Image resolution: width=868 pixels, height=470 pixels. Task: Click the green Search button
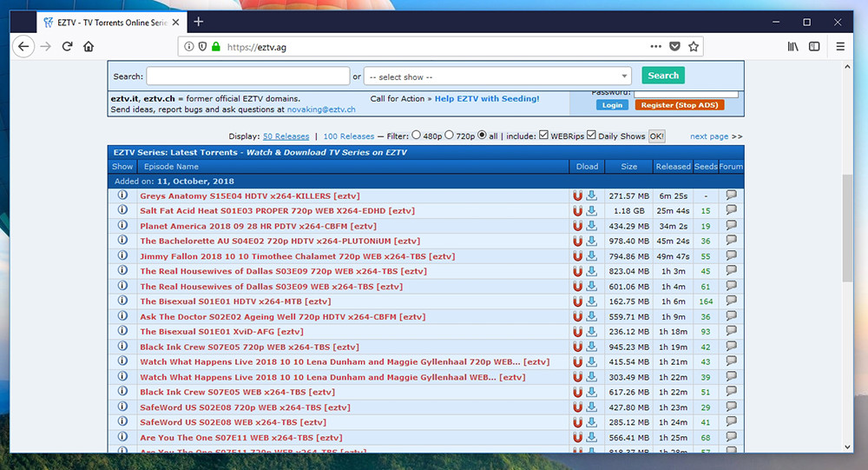pos(663,76)
